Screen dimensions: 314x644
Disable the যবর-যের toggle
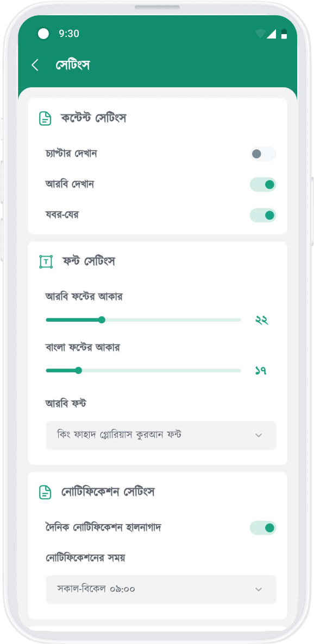(263, 215)
